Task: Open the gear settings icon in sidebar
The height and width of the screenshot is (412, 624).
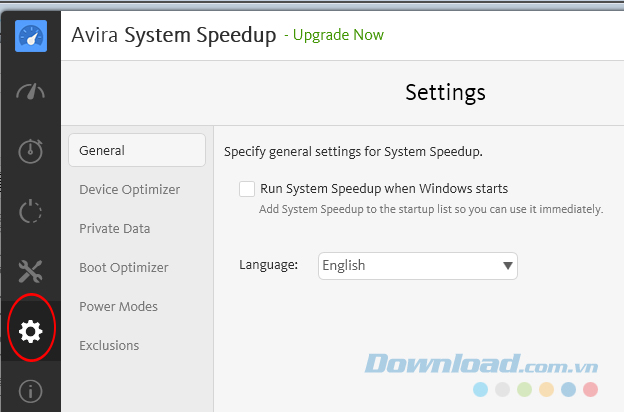Action: pos(31,331)
